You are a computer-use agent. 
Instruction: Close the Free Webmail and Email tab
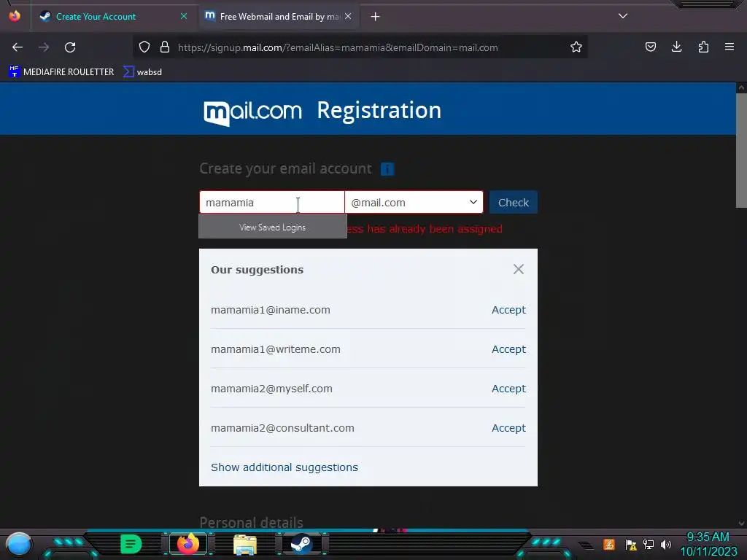point(348,16)
